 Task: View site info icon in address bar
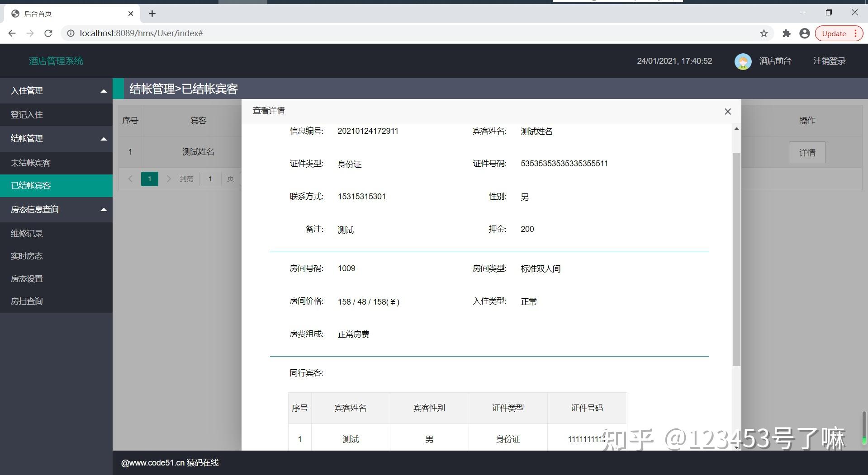click(x=71, y=33)
